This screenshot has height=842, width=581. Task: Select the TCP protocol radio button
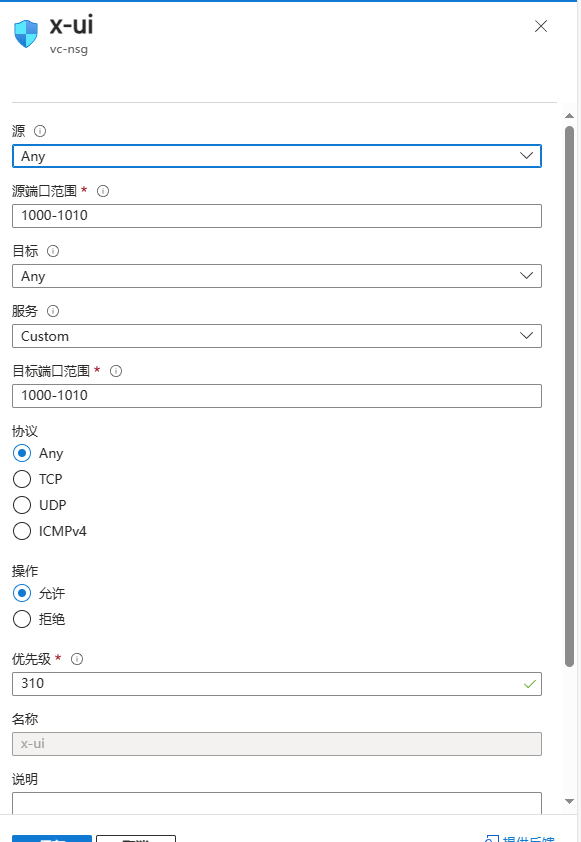[x=22, y=479]
